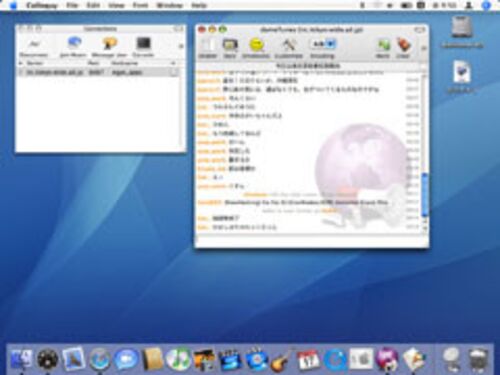This screenshot has width=500, height=375.
Task: Open iDVD from the Dock
Action: click(x=256, y=359)
